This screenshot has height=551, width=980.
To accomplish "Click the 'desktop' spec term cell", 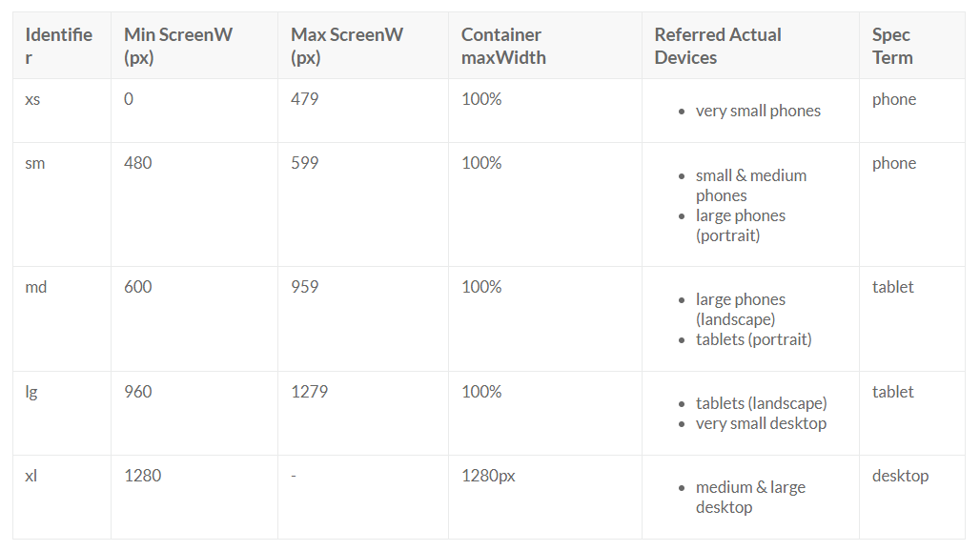I will click(x=900, y=476).
